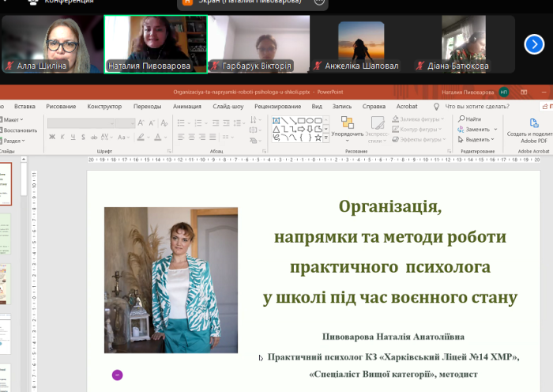Show next participants with blue arrow
Screen dimensions: 553x392
(534, 44)
